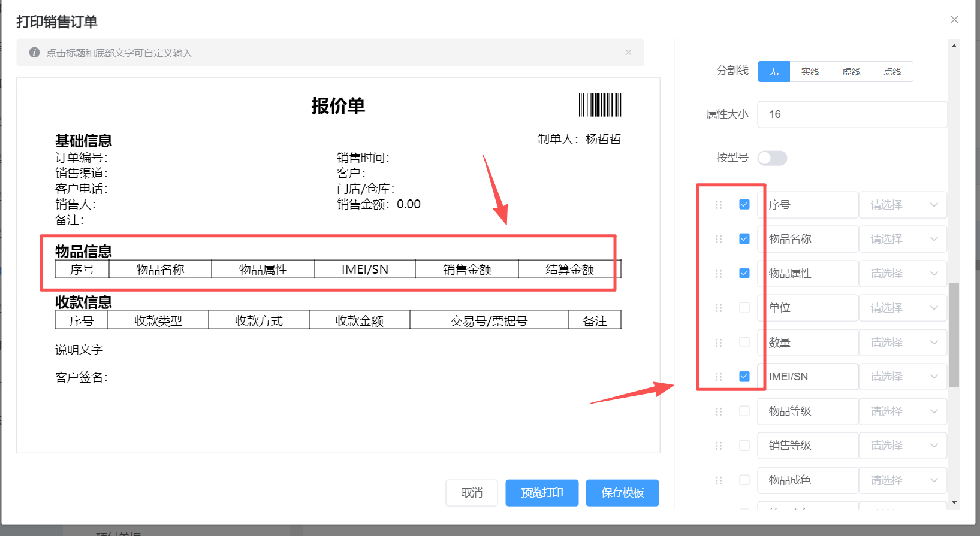980x536 pixels.
Task: Click the barcode image on the 报价单
Action: 599,105
